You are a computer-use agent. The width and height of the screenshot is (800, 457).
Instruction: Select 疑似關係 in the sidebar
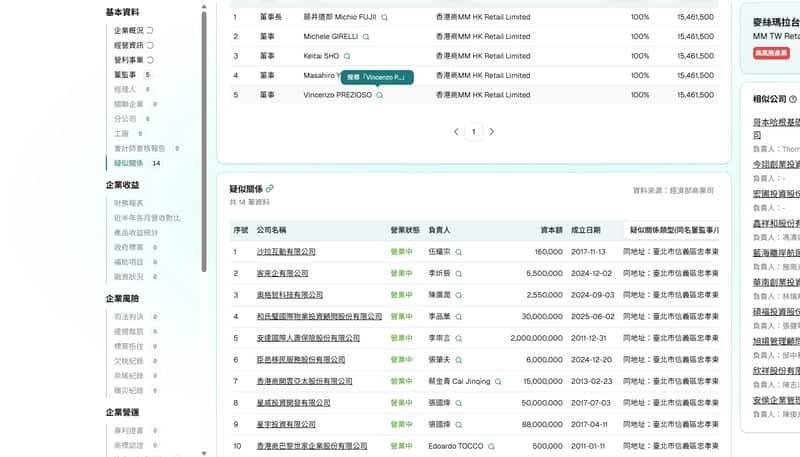click(x=129, y=163)
